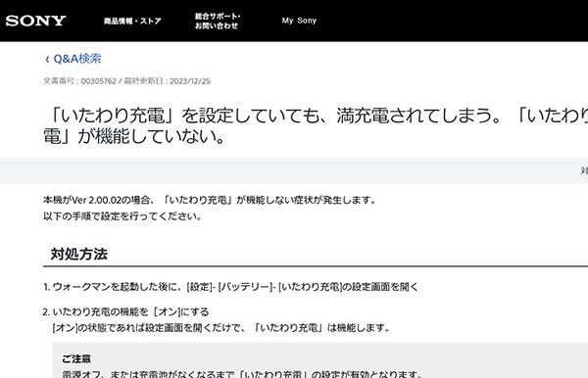Go back via the Q&A検索 link

(x=77, y=59)
